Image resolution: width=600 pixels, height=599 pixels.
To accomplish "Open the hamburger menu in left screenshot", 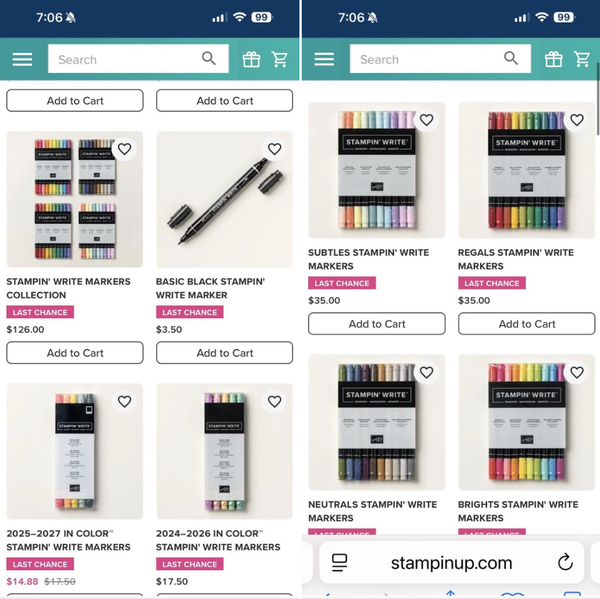I will tap(22, 60).
